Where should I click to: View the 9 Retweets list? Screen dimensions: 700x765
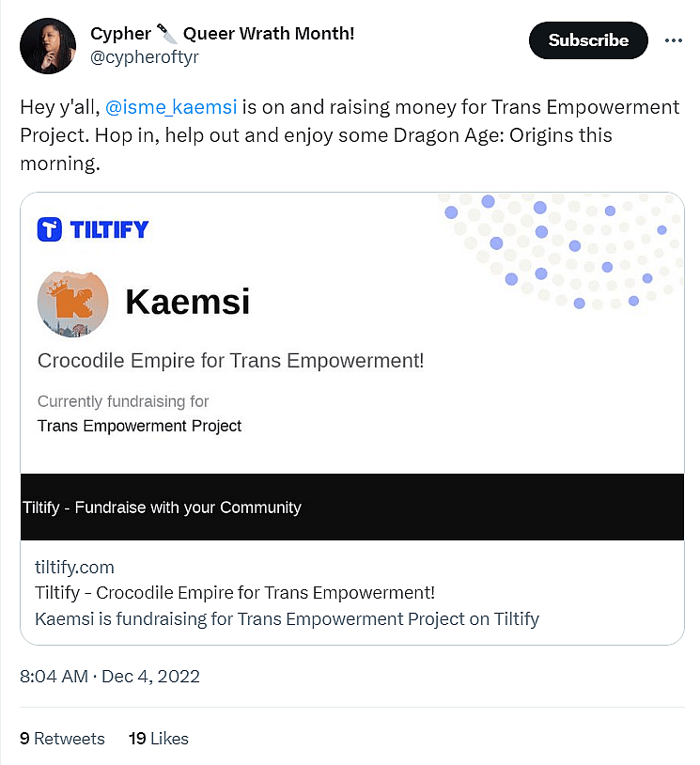pyautogui.click(x=62, y=738)
